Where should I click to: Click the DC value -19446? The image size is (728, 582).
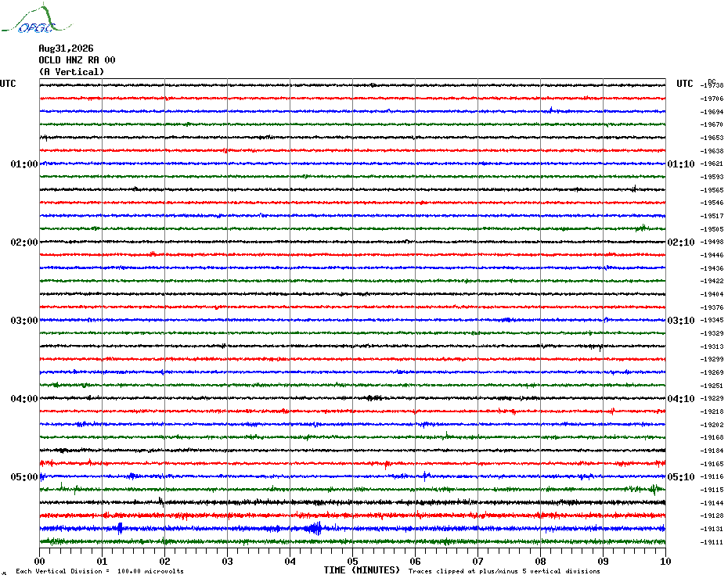click(x=712, y=255)
